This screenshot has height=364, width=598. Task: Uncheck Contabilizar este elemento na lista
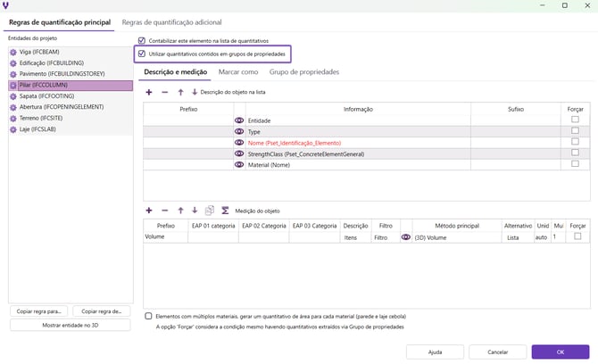coord(142,40)
